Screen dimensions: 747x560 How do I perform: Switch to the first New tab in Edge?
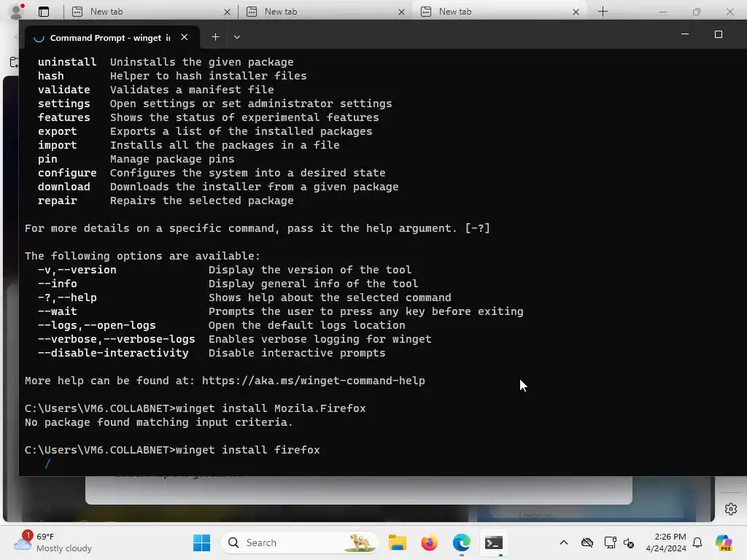(x=152, y=12)
